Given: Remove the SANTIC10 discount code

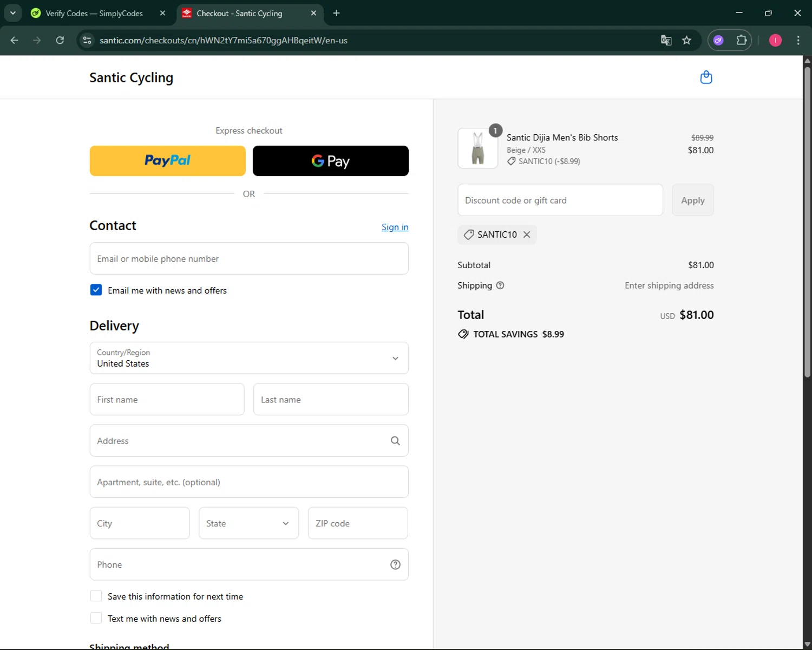Looking at the screenshot, I should (x=527, y=235).
